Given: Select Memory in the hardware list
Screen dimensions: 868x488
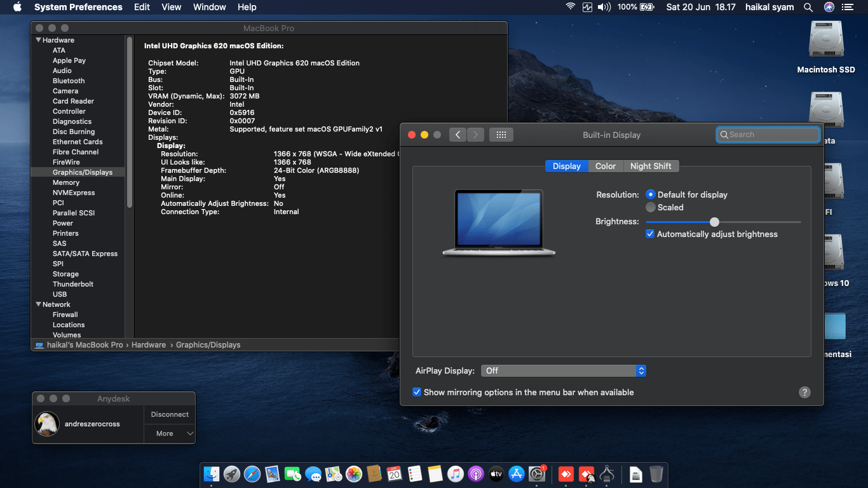Looking at the screenshot, I should tap(66, 182).
